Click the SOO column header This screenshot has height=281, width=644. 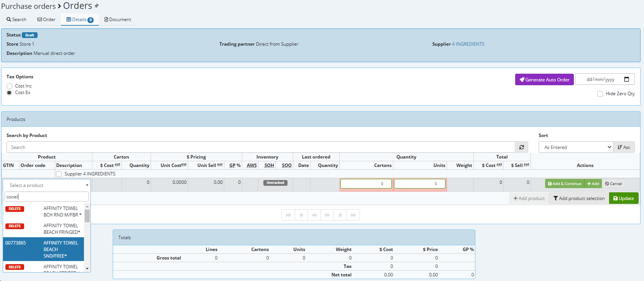coord(287,165)
